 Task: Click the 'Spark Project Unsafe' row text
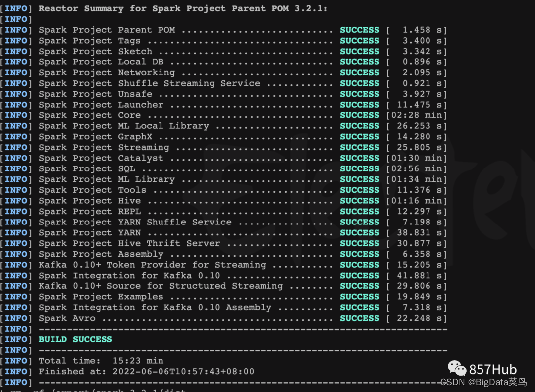95,94
